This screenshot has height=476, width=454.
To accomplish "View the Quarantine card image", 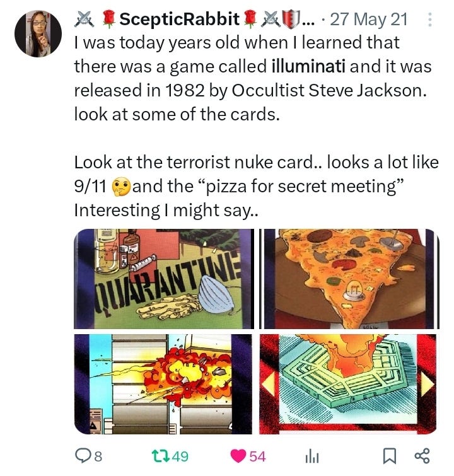I will [164, 279].
